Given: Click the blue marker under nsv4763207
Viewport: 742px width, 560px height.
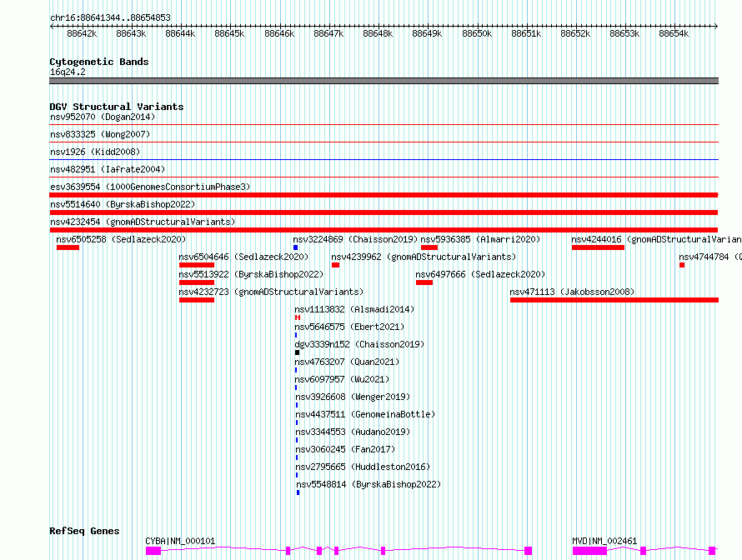Looking at the screenshot, I should pos(296,370).
